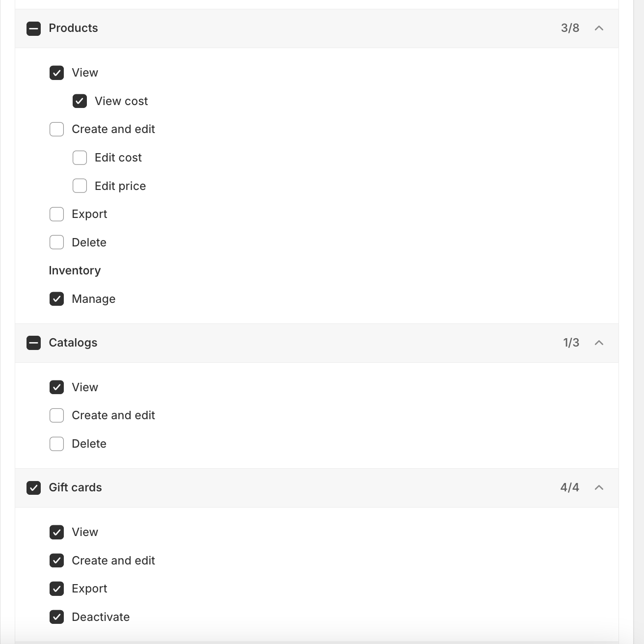Uncheck the View cost permission
This screenshot has height=644, width=644.
pos(80,101)
